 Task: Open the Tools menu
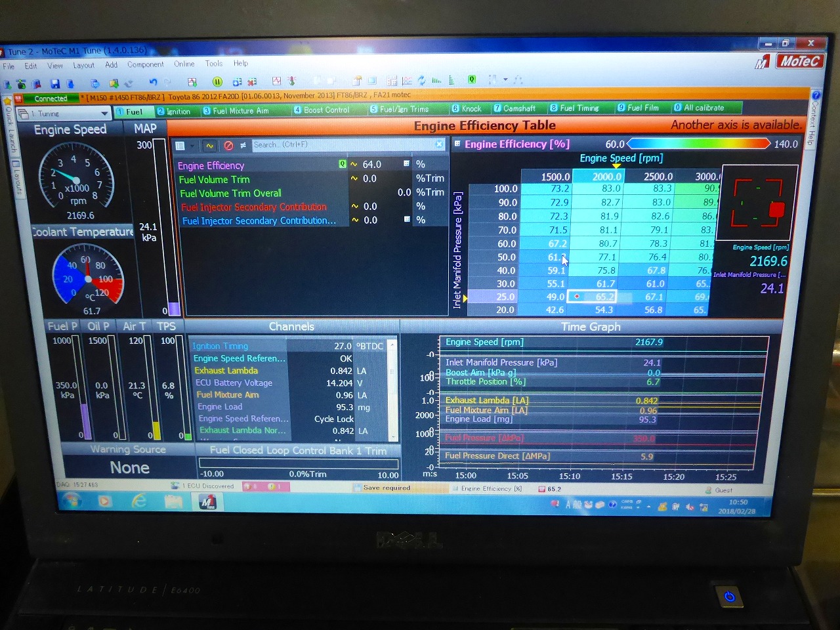(x=214, y=64)
